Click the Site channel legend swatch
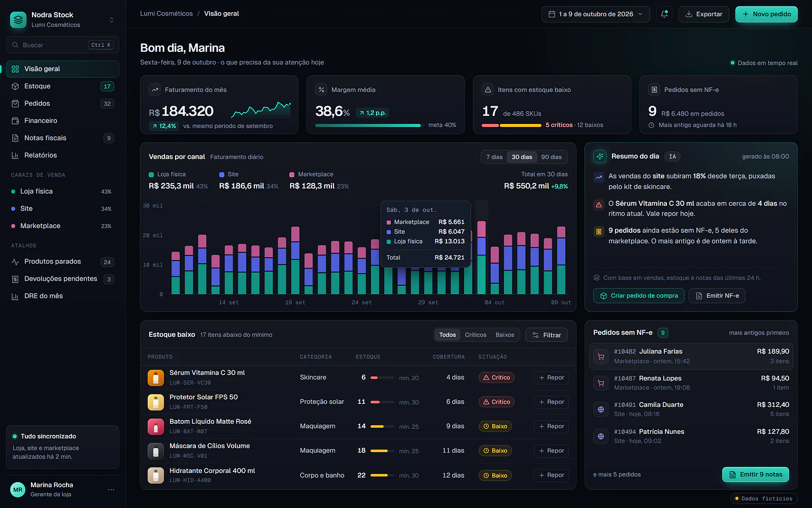 222,175
